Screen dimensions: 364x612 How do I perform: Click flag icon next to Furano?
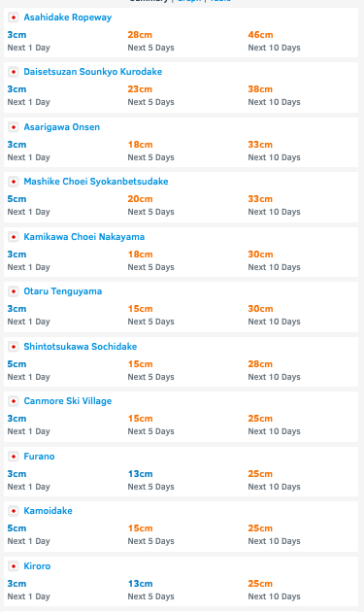[14, 457]
